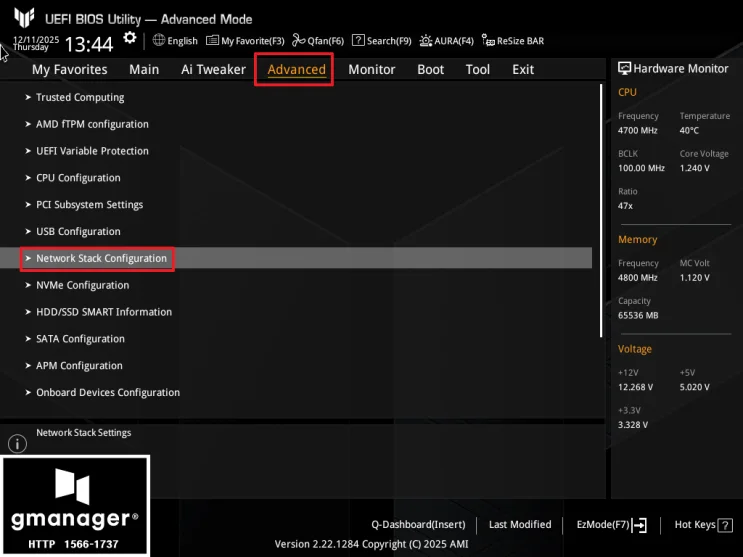The height and width of the screenshot is (557, 743).
Task: Expand UEFI Variable Protection arrow
Action: point(28,151)
